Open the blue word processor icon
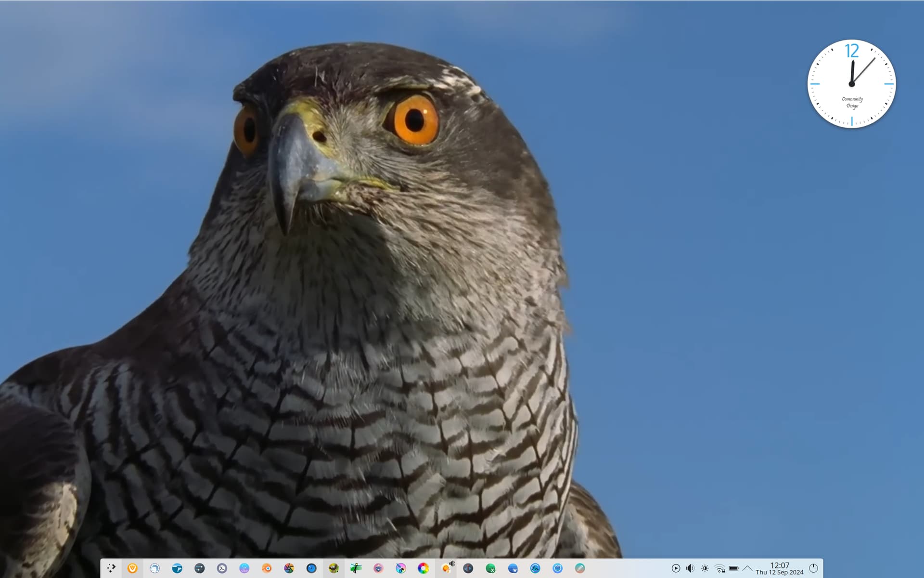Image resolution: width=924 pixels, height=578 pixels. (513, 568)
